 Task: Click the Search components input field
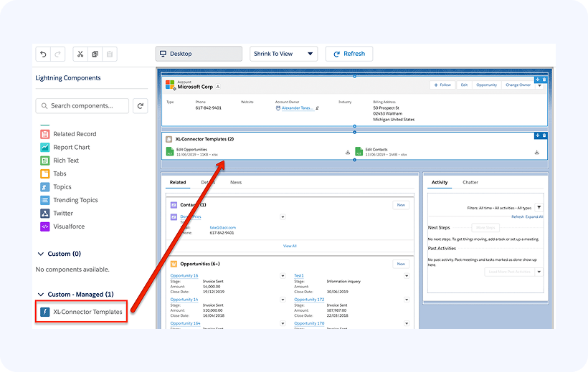pos(82,106)
